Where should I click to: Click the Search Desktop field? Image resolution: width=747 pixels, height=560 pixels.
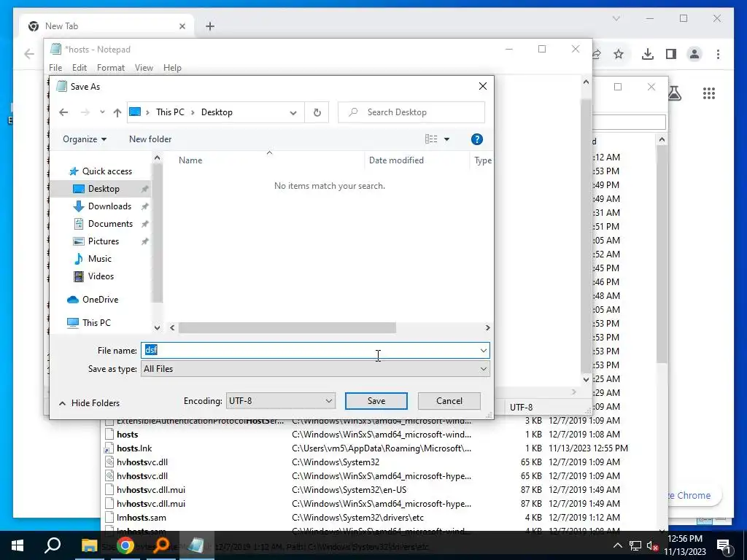(x=411, y=112)
